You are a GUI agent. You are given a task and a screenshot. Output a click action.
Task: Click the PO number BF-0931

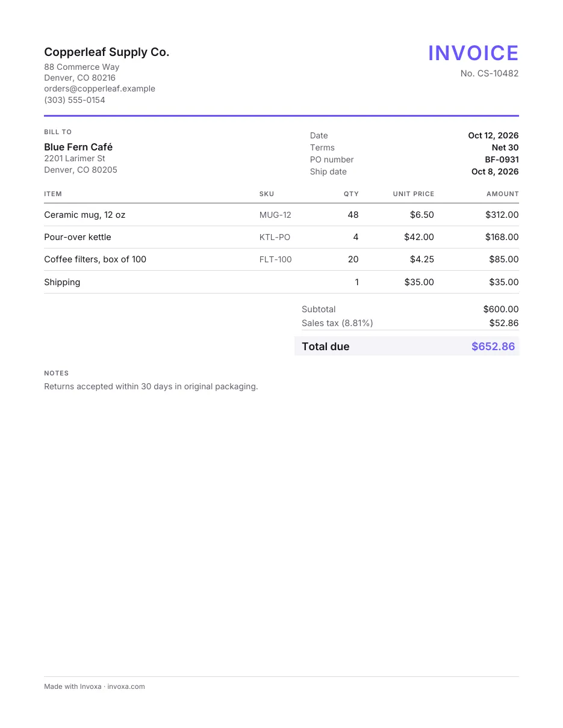point(502,159)
